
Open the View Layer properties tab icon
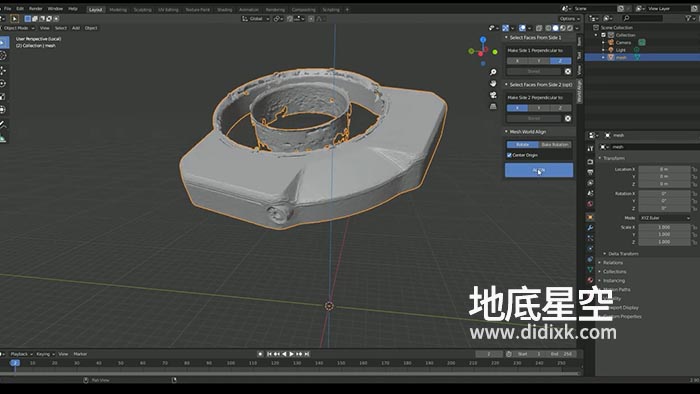point(590,183)
